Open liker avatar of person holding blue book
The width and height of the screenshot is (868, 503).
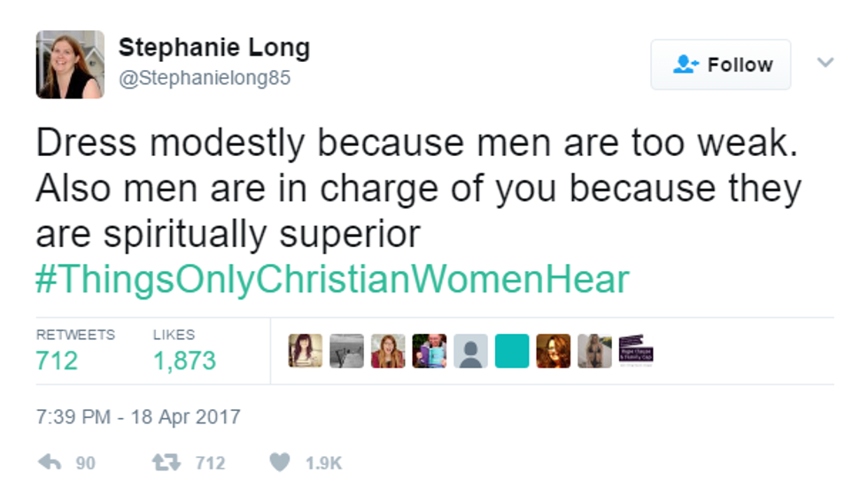point(430,351)
